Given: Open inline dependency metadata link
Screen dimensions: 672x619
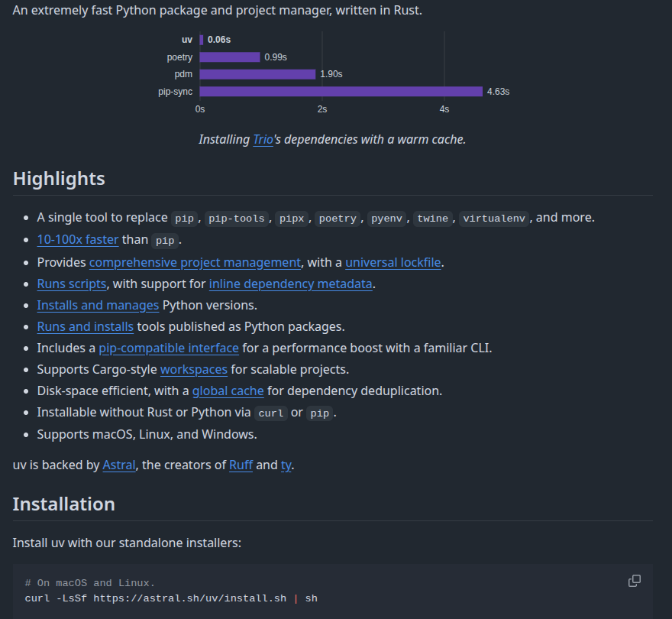Looking at the screenshot, I should coord(290,284).
